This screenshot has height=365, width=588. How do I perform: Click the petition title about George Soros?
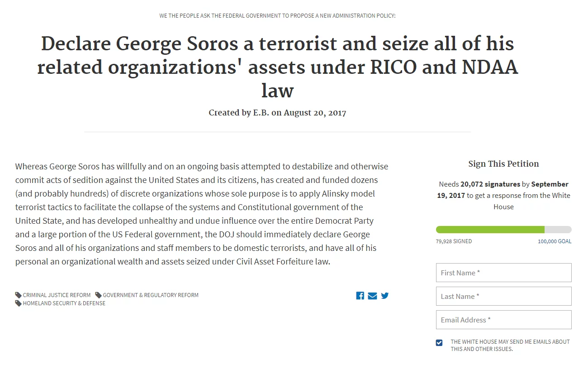(277, 67)
